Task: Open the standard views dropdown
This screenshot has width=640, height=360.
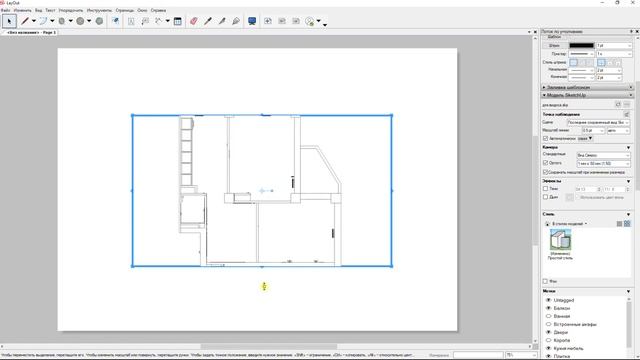Action: coord(604,156)
